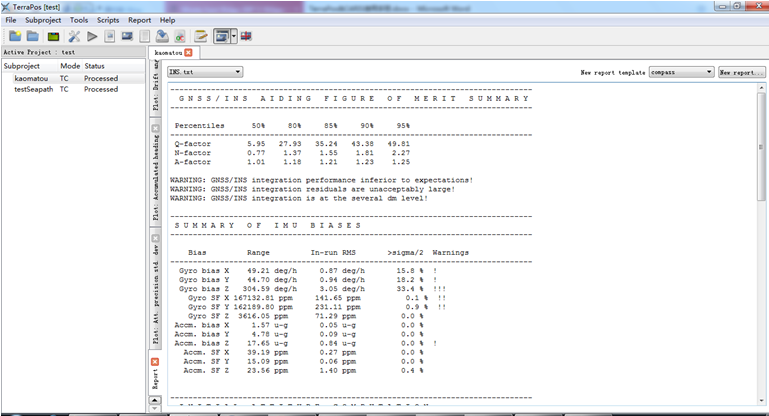769x416 pixels.
Task: Click the new project folder icon
Action: click(x=15, y=36)
